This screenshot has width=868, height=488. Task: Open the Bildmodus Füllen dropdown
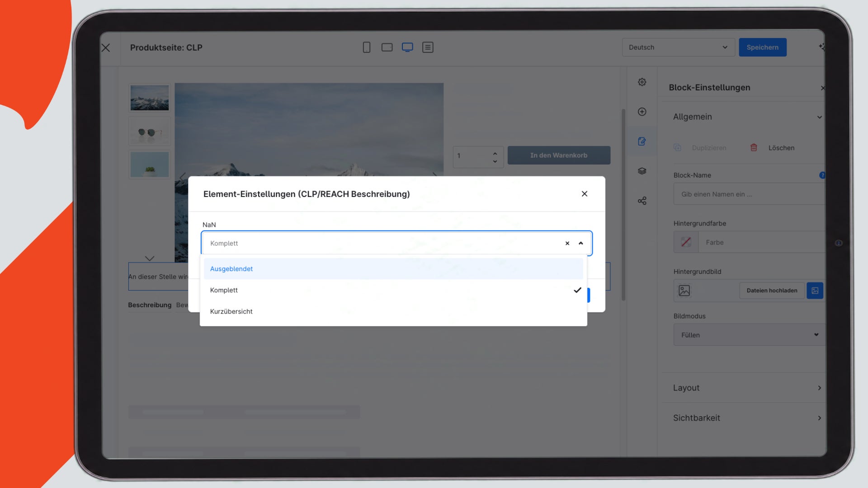[749, 335]
